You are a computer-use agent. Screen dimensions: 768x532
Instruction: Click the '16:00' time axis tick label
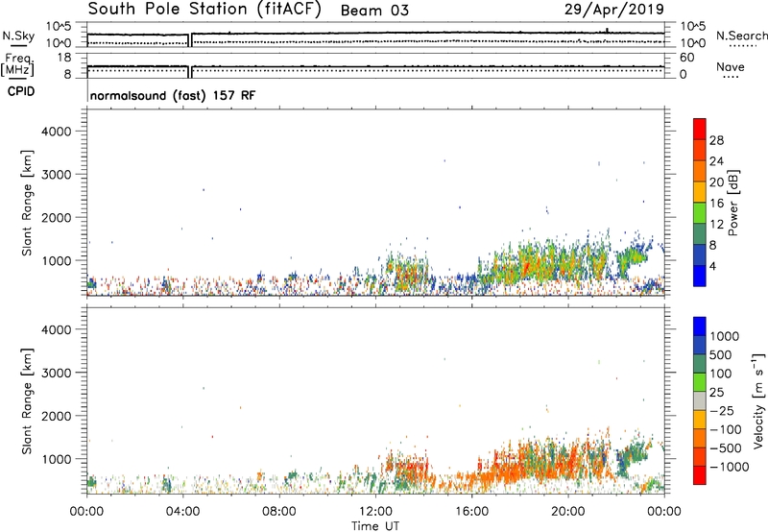coord(471,512)
